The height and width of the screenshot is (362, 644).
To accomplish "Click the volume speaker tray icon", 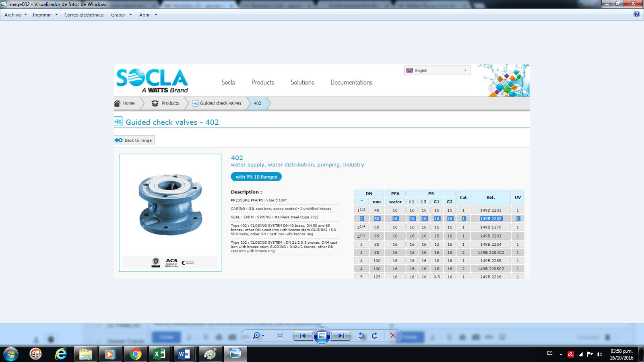I will click(x=600, y=354).
